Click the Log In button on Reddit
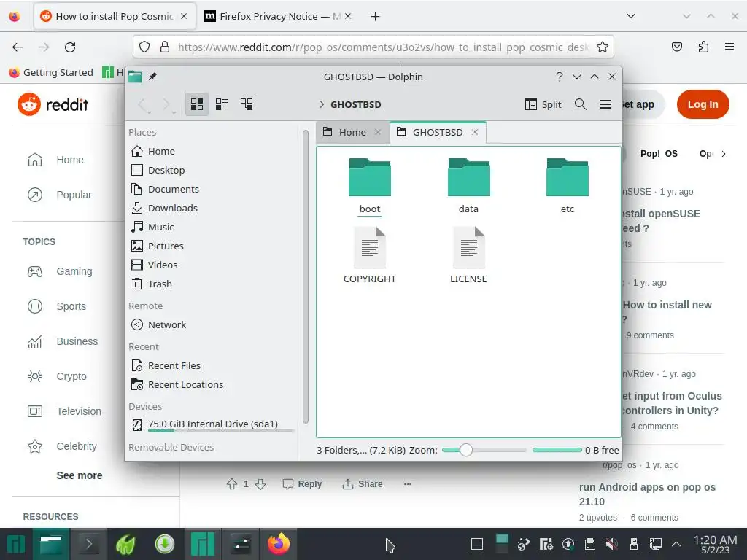 point(703,104)
